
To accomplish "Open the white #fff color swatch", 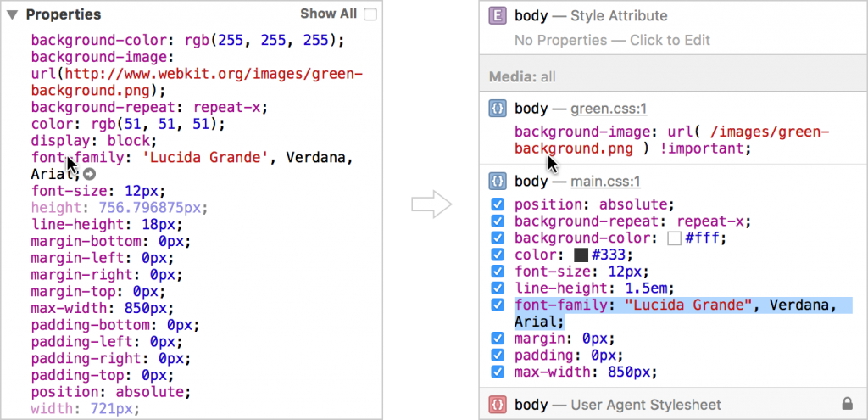I will tap(674, 238).
